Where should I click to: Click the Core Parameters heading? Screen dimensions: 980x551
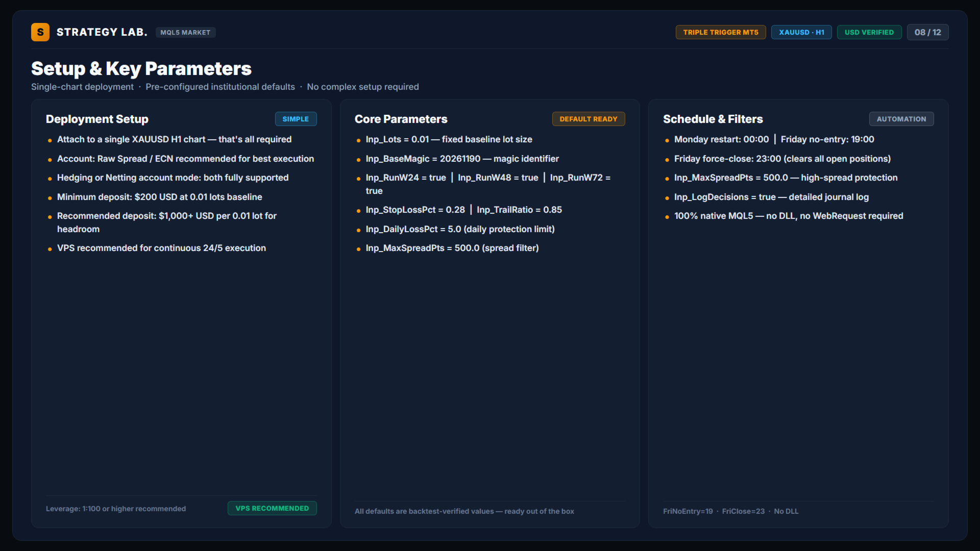tap(401, 119)
